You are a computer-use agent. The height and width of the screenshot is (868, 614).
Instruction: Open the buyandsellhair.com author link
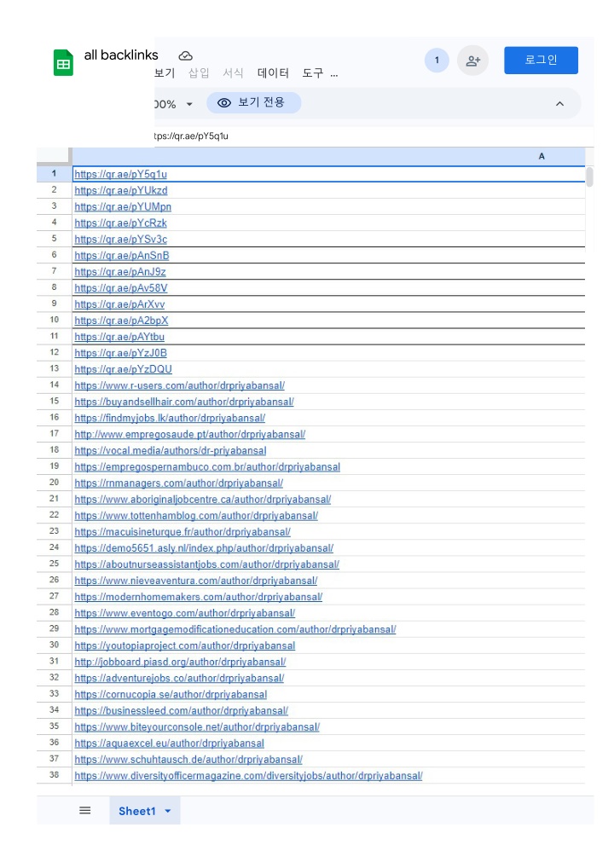point(184,402)
